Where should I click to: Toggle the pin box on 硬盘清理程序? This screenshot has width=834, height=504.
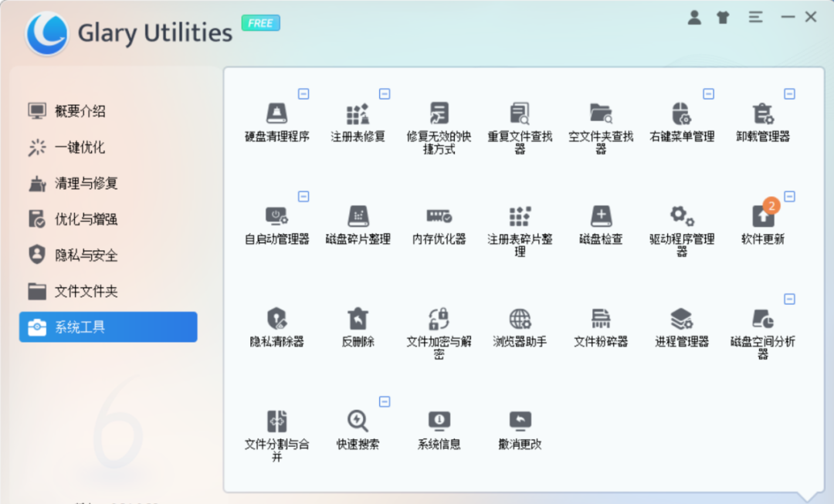point(303,94)
